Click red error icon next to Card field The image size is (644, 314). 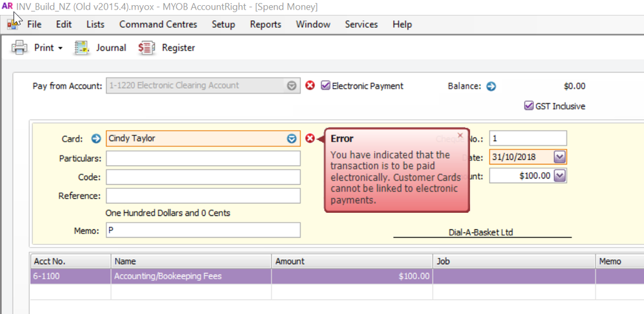pyautogui.click(x=310, y=139)
